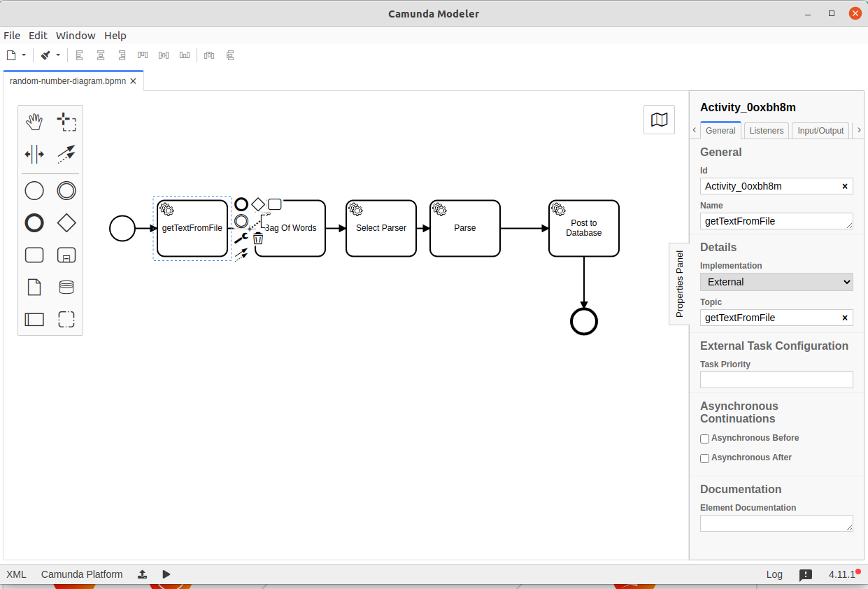Click the connect arrows in context pad
This screenshot has height=589, width=868.
click(x=241, y=255)
